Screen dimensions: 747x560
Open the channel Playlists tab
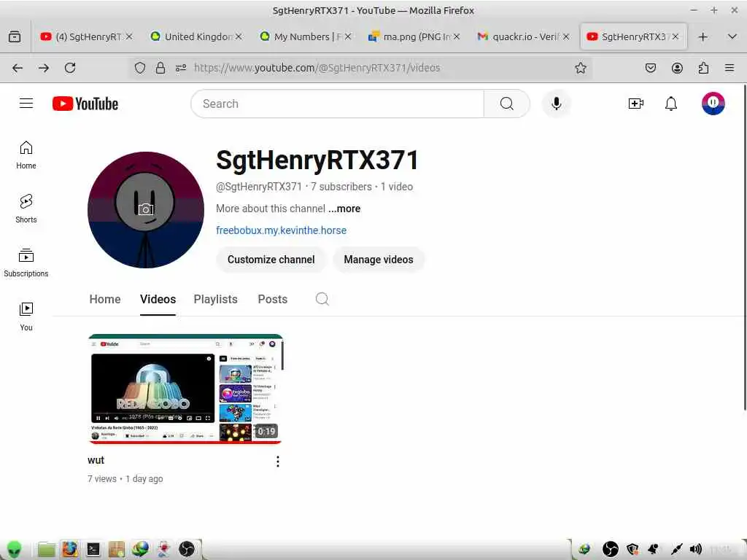(215, 299)
